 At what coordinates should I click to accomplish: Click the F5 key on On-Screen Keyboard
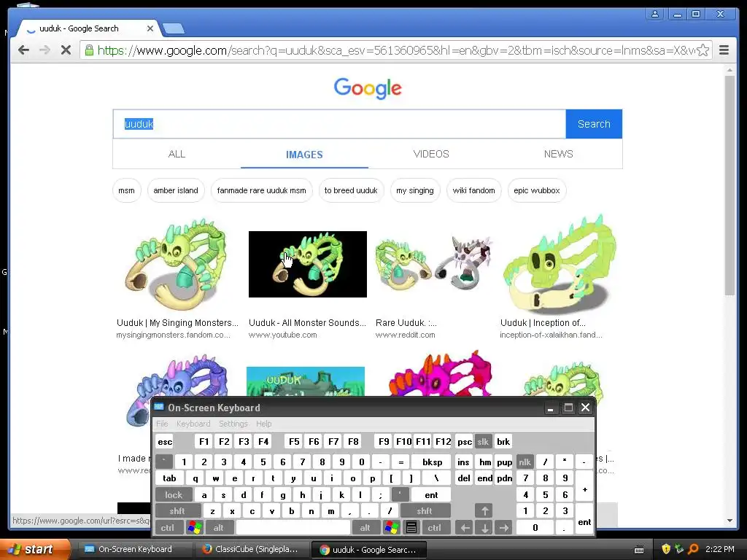294,442
